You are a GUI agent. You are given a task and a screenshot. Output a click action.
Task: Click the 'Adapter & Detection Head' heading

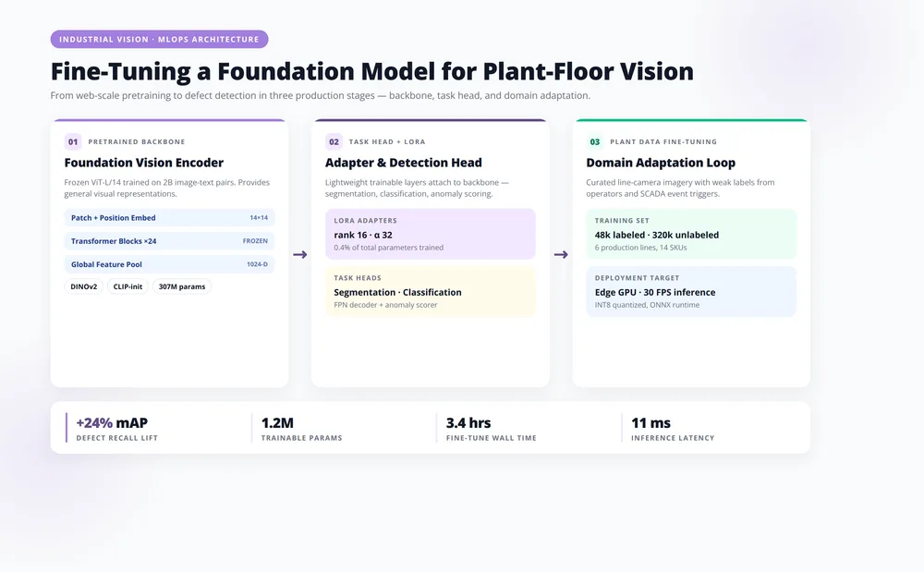404,163
